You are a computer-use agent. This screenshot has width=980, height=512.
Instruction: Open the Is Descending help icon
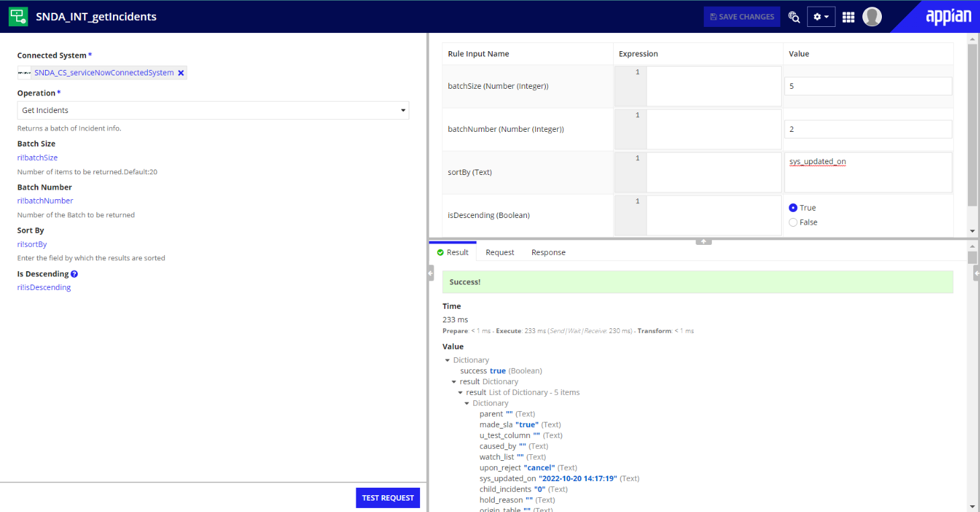[x=75, y=274]
